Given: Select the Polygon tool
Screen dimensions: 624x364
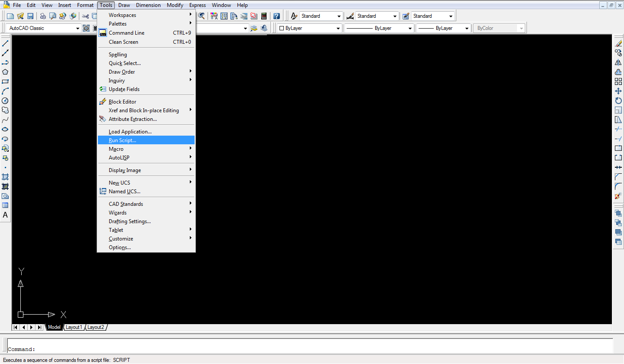Looking at the screenshot, I should 5,71.
